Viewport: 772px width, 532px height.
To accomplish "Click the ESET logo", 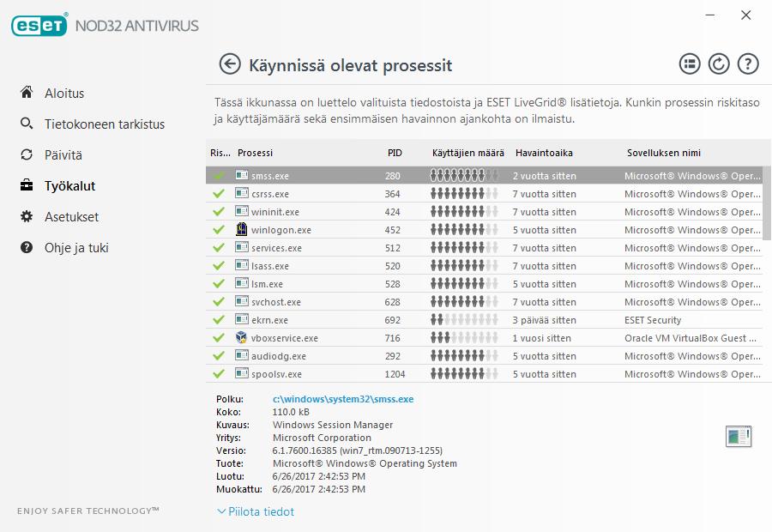I will click(39, 25).
